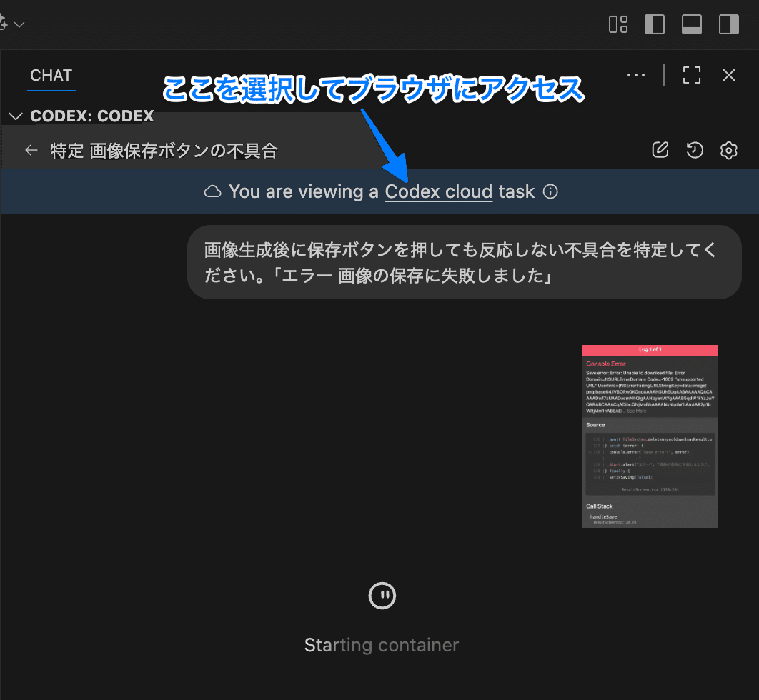Expand the chevron dropdown at top left
The image size is (759, 700).
point(19,24)
